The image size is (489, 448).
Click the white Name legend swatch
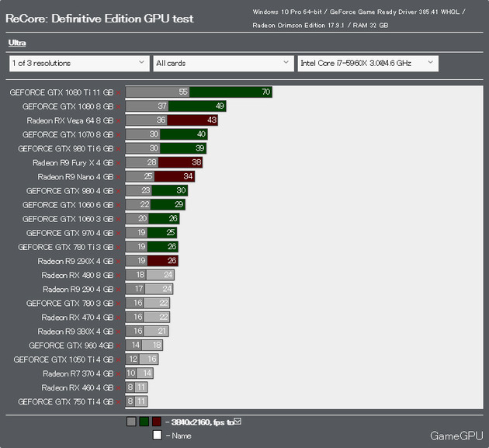coord(157,436)
